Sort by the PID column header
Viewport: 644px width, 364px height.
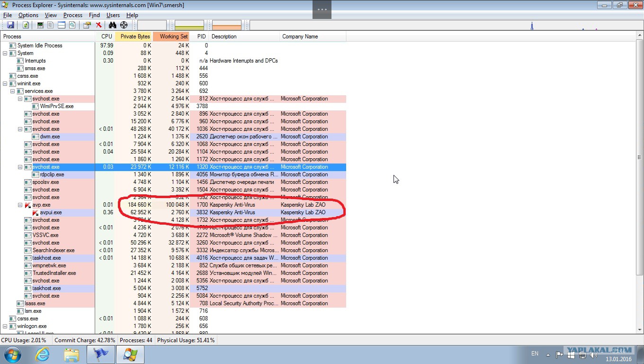[199, 36]
